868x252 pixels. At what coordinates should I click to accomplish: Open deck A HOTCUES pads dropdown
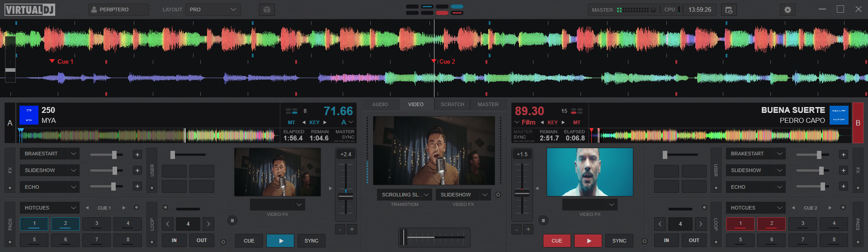[x=50, y=208]
